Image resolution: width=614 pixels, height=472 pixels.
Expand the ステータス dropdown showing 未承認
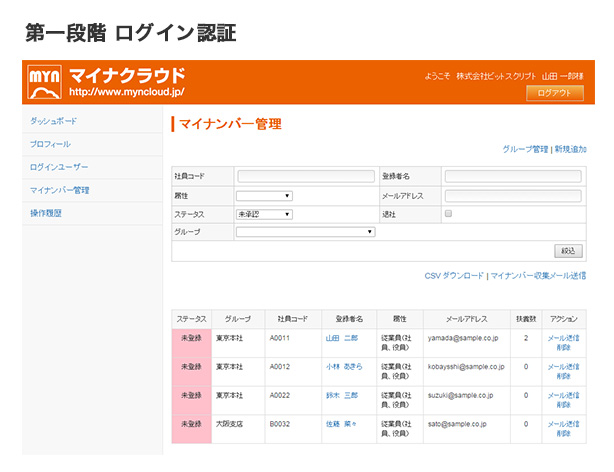pos(264,215)
